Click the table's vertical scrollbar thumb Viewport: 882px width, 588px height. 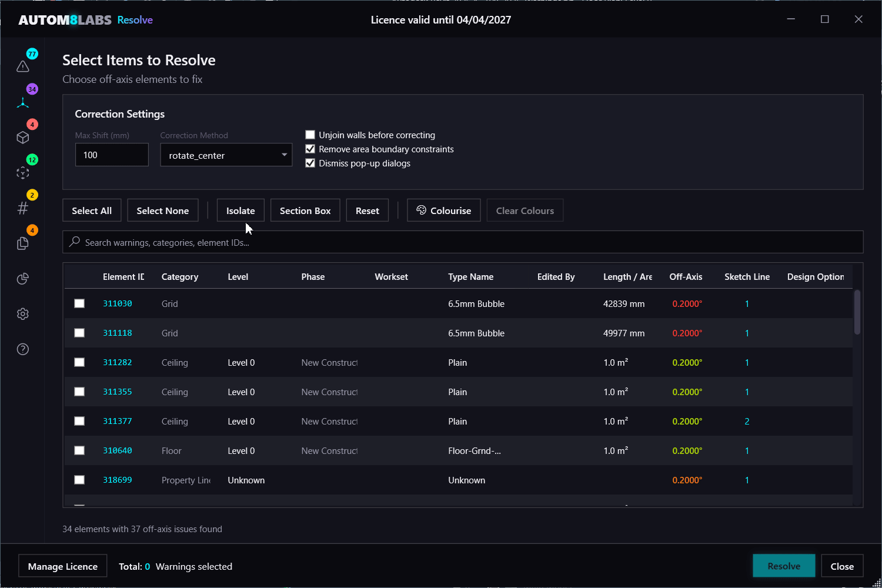coord(857,312)
